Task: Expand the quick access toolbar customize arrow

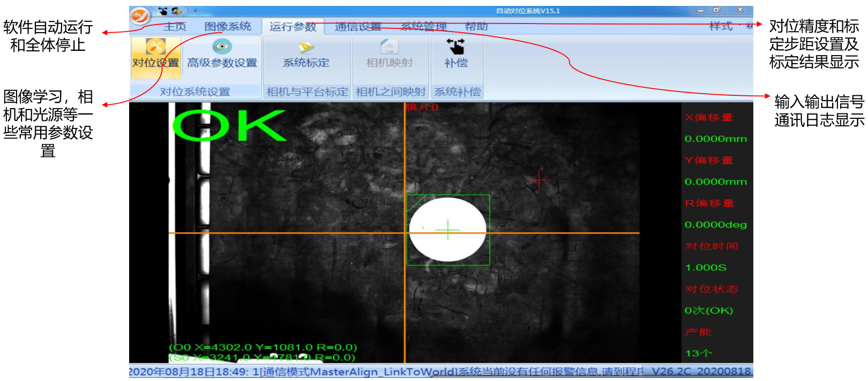Action: (x=196, y=11)
